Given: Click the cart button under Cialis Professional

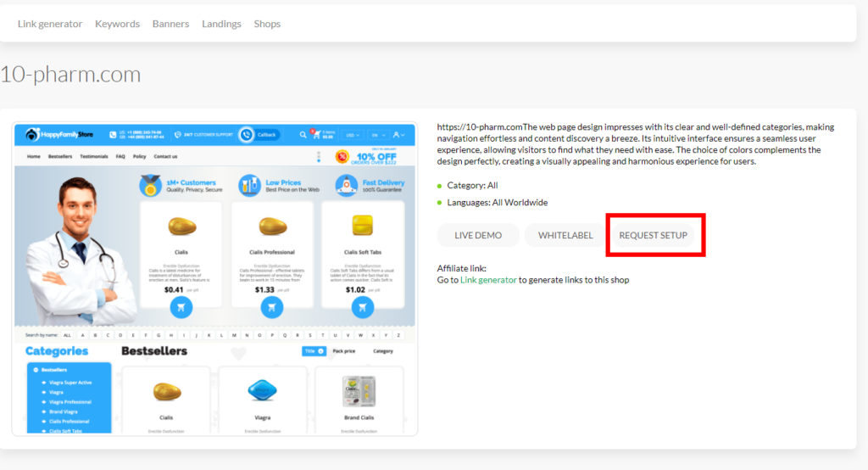Looking at the screenshot, I should [272, 307].
